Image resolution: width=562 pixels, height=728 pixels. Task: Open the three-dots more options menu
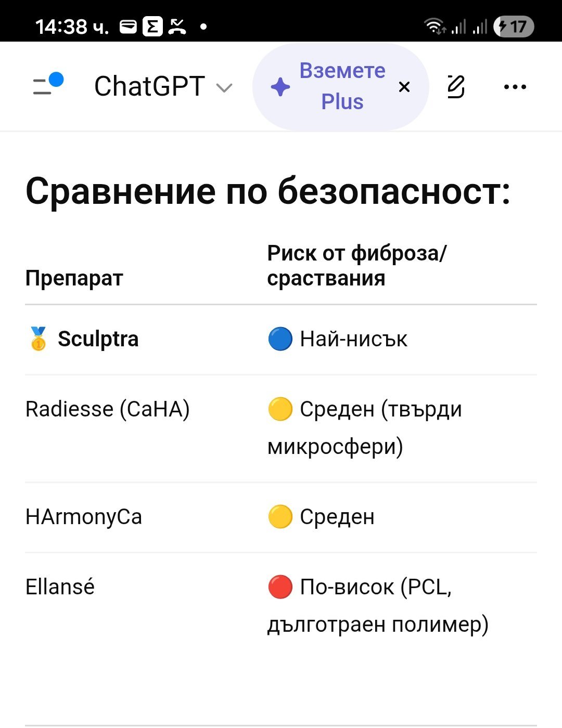point(515,87)
